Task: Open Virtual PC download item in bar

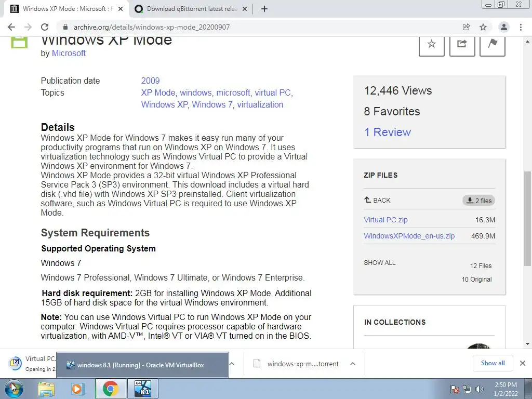Action: (32, 363)
